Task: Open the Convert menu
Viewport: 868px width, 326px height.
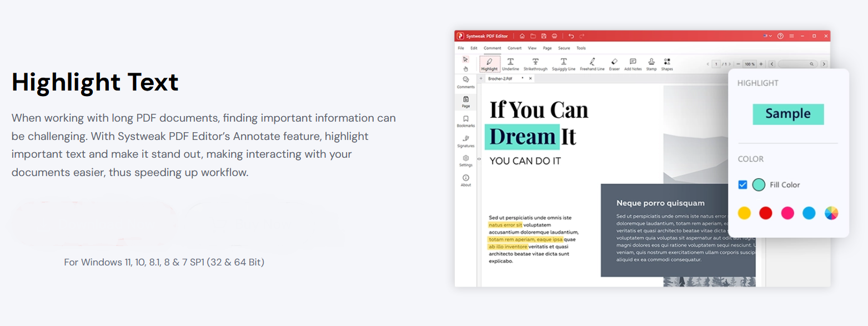Action: (x=514, y=48)
